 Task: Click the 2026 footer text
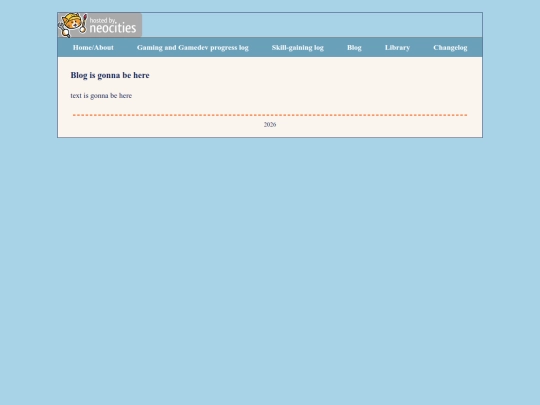[270, 125]
